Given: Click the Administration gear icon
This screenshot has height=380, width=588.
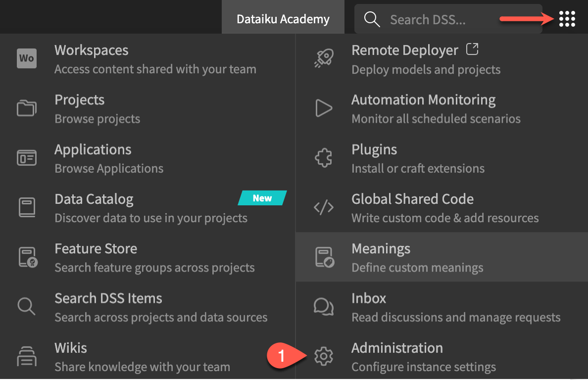Looking at the screenshot, I should click(x=324, y=356).
